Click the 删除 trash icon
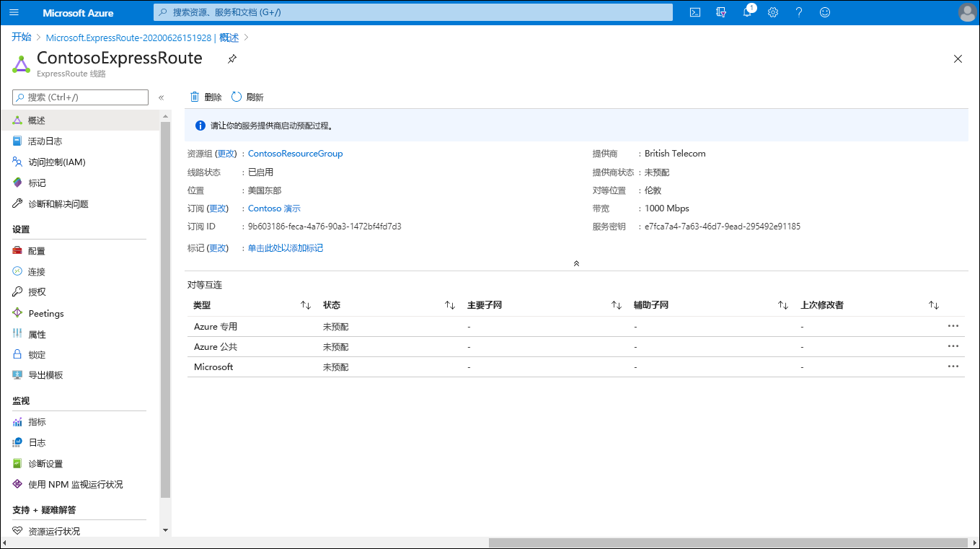Viewport: 980px width, 549px height. click(x=195, y=97)
